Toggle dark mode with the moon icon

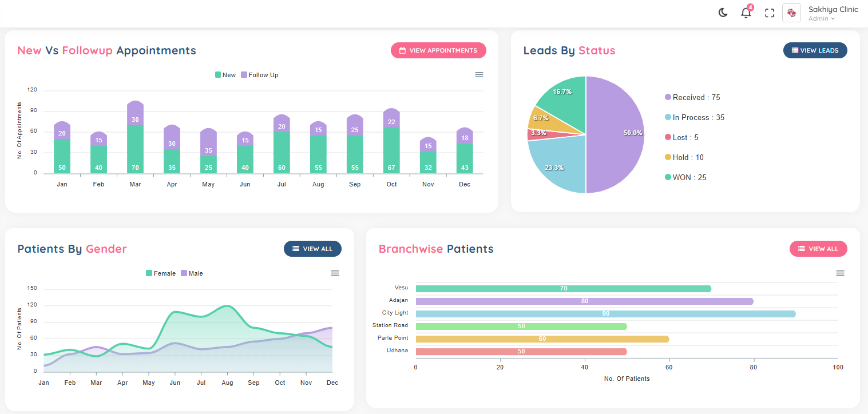[x=723, y=12]
